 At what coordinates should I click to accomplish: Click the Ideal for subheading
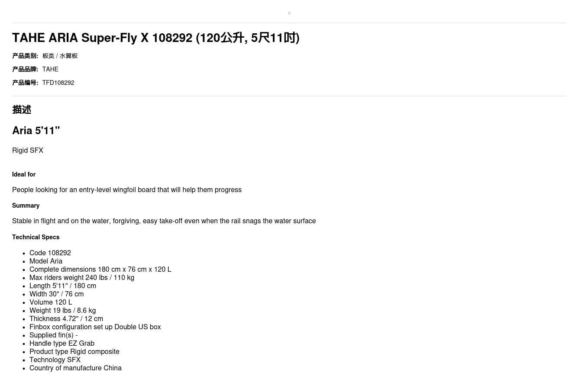(24, 174)
